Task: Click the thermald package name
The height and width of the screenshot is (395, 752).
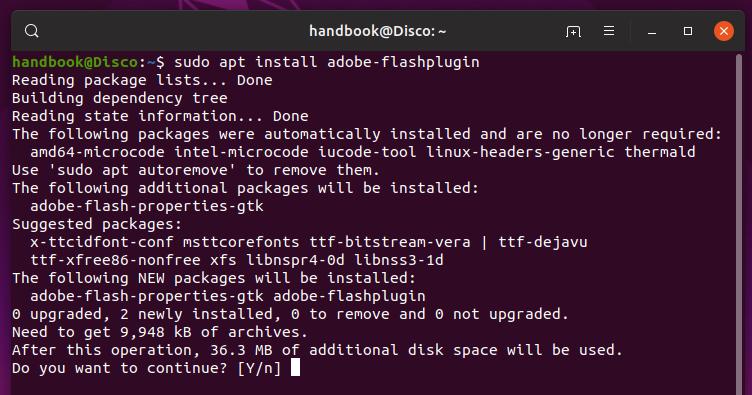Action: (x=659, y=152)
